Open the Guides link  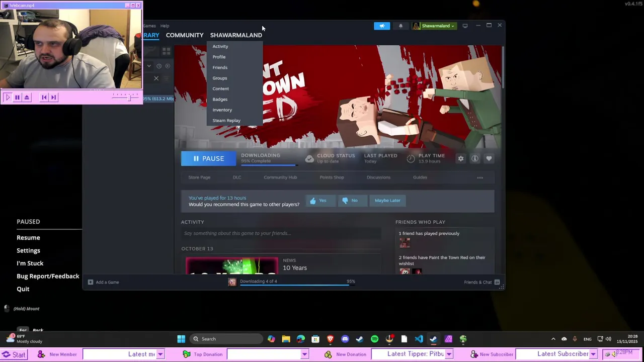[420, 177]
